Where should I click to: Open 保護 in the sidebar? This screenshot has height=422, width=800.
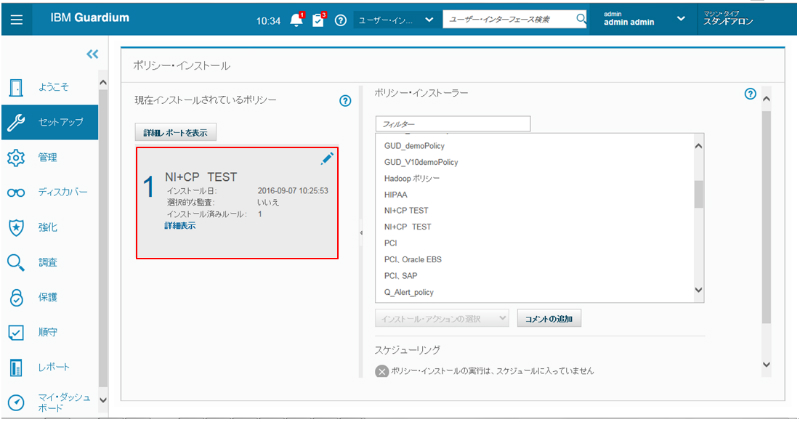click(x=49, y=297)
